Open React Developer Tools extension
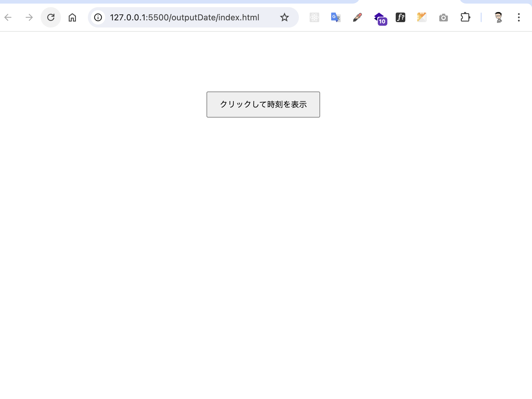The width and height of the screenshot is (532, 399). [314, 17]
